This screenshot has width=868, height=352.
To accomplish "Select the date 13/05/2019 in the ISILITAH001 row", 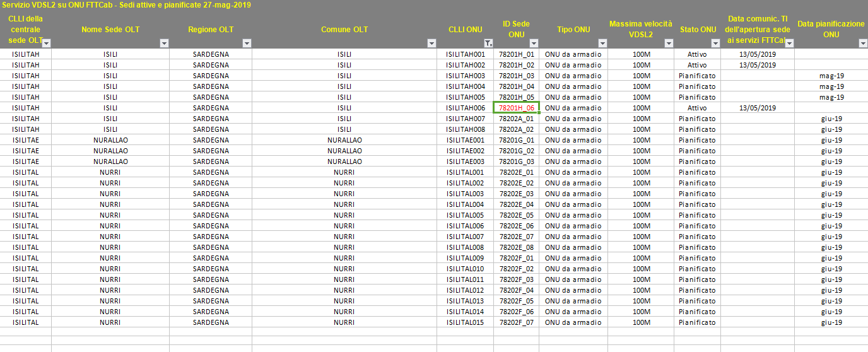I will pyautogui.click(x=757, y=54).
